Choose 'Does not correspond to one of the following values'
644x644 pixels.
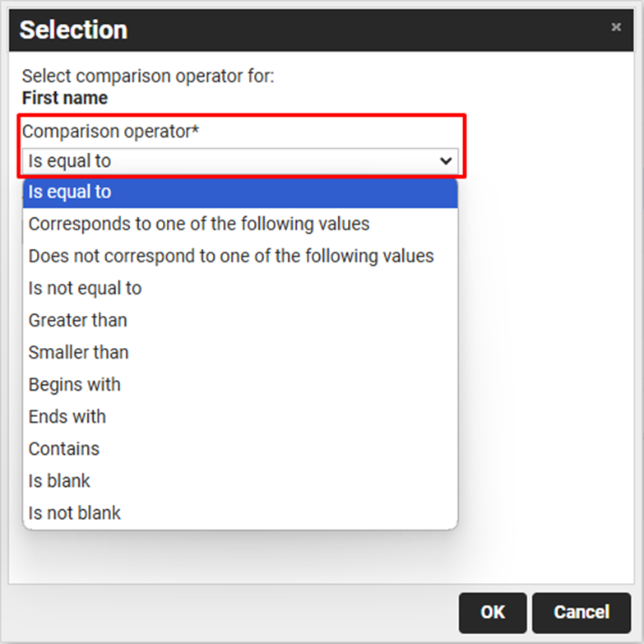point(231,256)
